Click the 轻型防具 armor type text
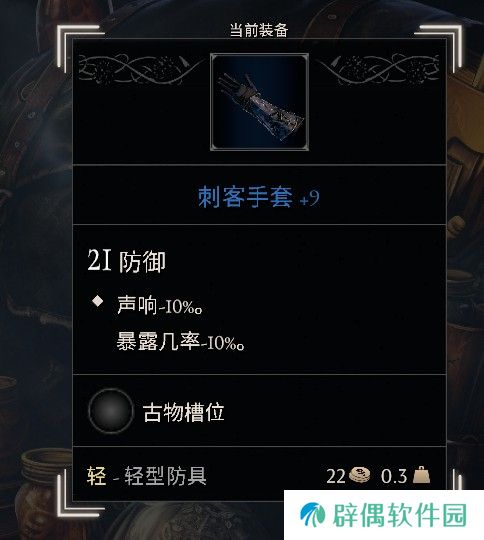Image resolution: width=484 pixels, height=540 pixels. point(165,476)
